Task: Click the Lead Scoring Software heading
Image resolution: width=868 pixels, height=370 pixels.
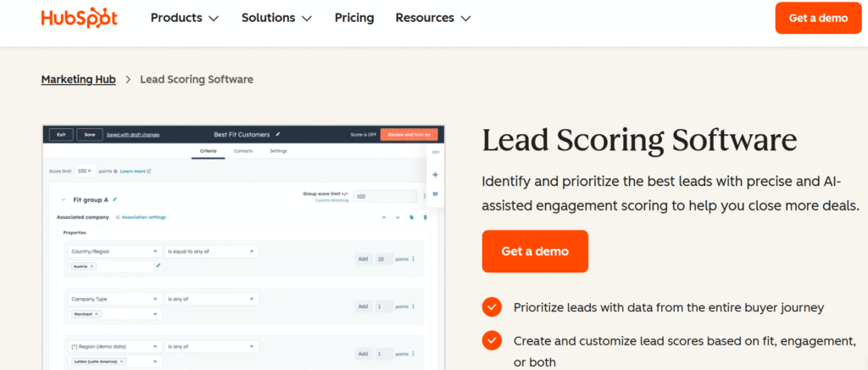Action: [x=639, y=141]
